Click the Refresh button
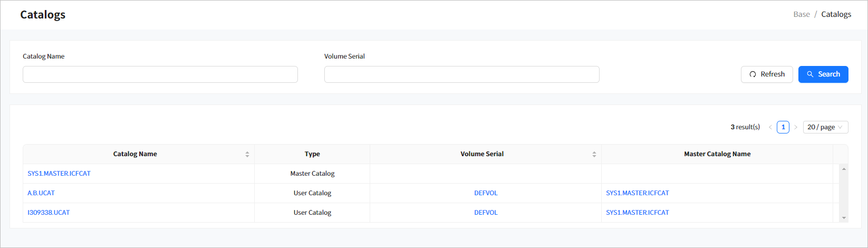868x248 pixels. [767, 74]
